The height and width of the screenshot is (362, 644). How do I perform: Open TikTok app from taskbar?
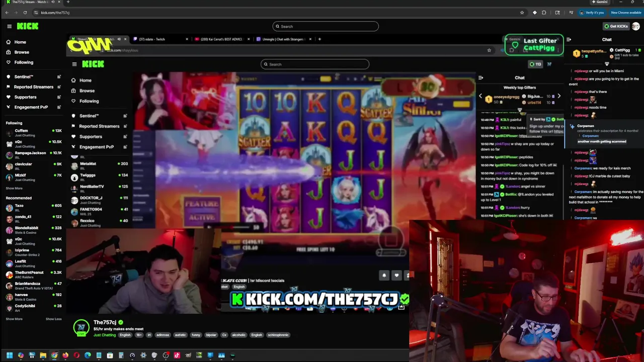tap(177, 355)
